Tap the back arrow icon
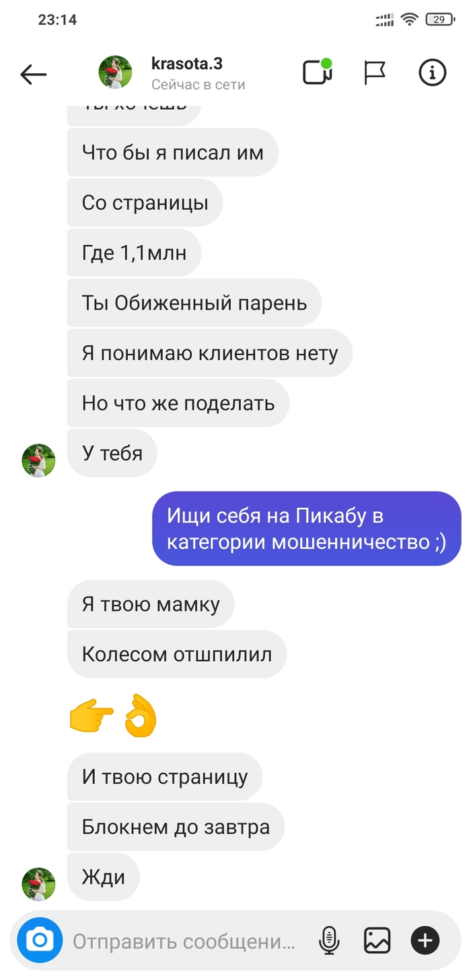Image resolution: width=471 pixels, height=980 pixels. click(x=34, y=74)
